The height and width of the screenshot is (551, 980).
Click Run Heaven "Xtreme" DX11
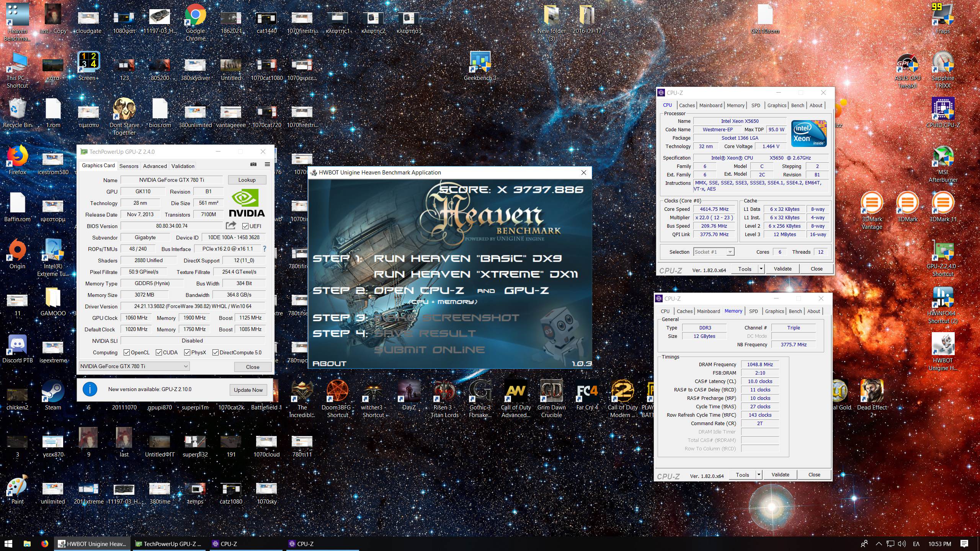pos(475,274)
